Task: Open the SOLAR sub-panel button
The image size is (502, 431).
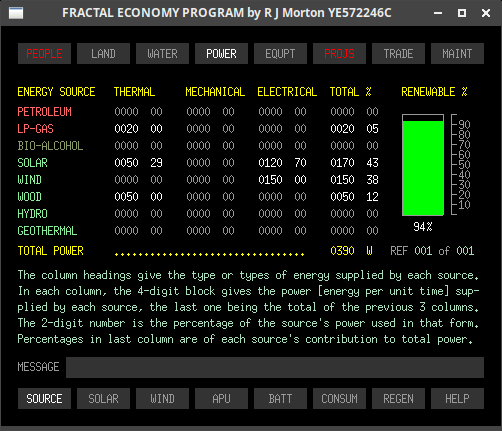Action: (103, 398)
